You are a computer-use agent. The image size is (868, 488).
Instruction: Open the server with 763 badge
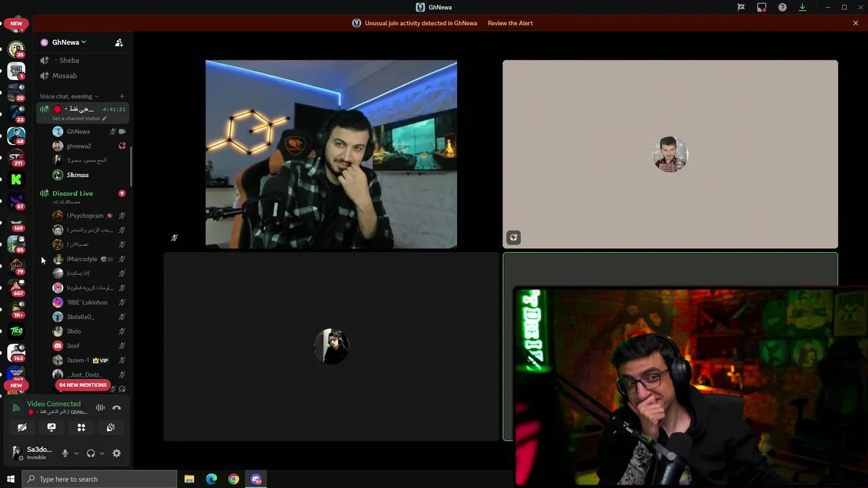tap(16, 352)
